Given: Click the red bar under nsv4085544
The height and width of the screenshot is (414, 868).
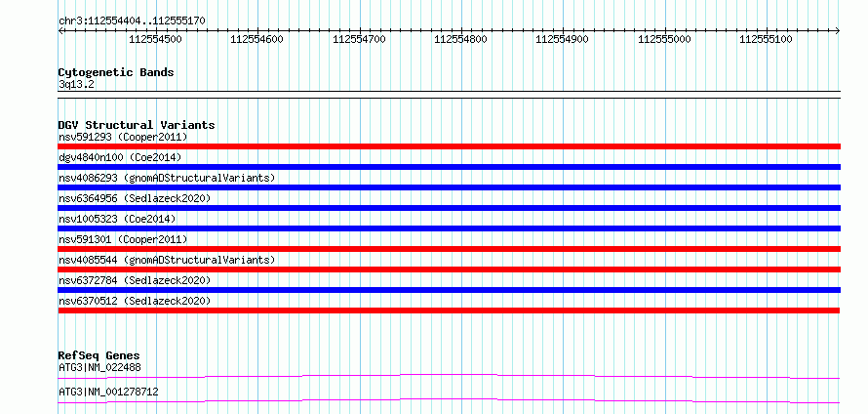Looking at the screenshot, I should (x=449, y=269).
